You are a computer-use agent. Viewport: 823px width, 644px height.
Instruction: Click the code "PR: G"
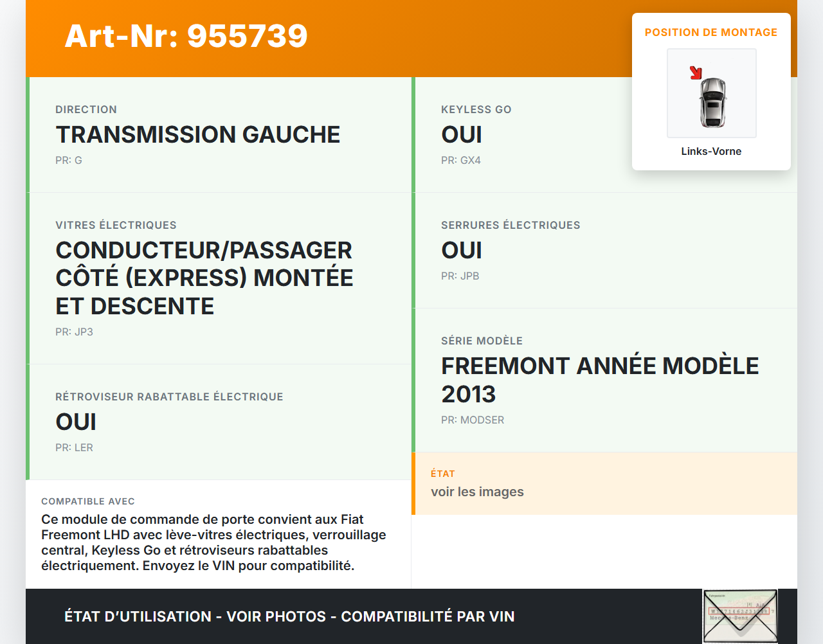click(x=69, y=160)
